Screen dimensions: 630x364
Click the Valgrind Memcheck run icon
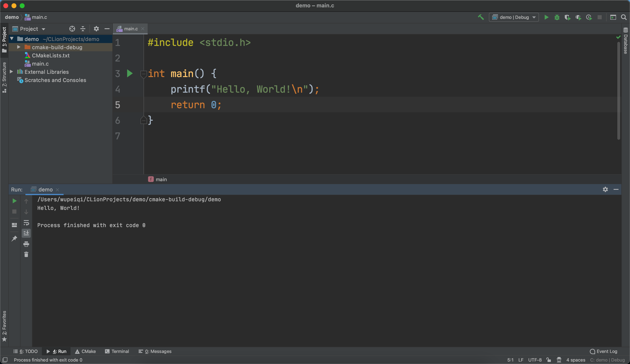point(578,17)
